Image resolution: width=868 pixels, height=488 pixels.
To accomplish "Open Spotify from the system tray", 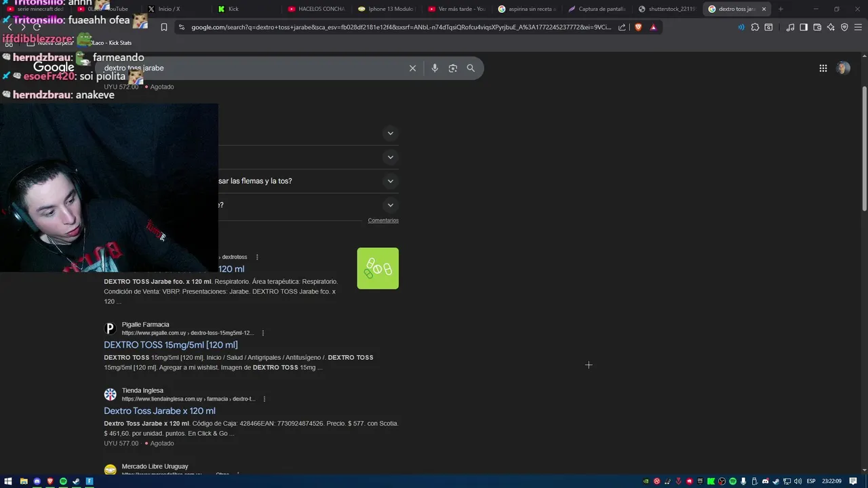I will 733,481.
